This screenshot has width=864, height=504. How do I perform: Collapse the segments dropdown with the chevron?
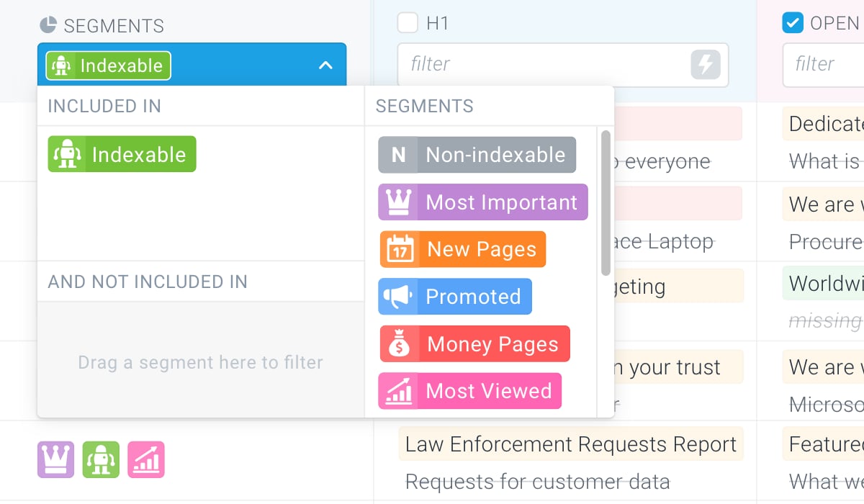pos(325,66)
